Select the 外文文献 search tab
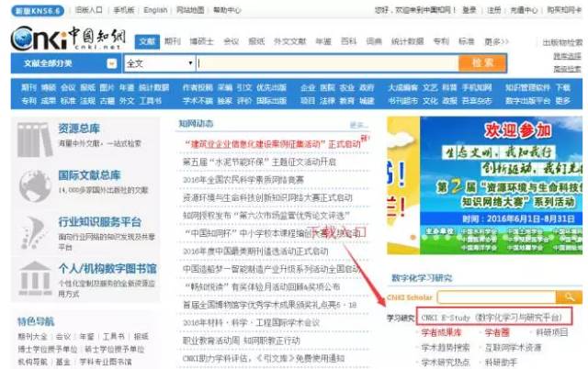The height and width of the screenshot is (369, 588). coord(290,41)
